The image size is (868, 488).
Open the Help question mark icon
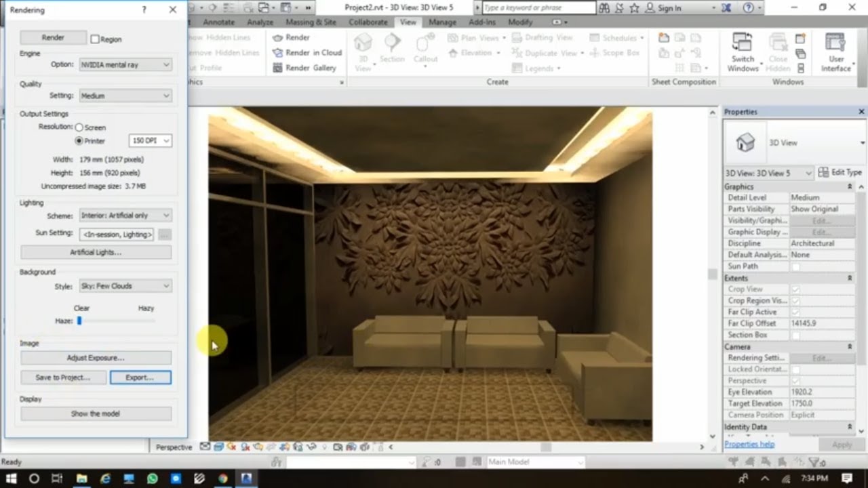(x=749, y=7)
